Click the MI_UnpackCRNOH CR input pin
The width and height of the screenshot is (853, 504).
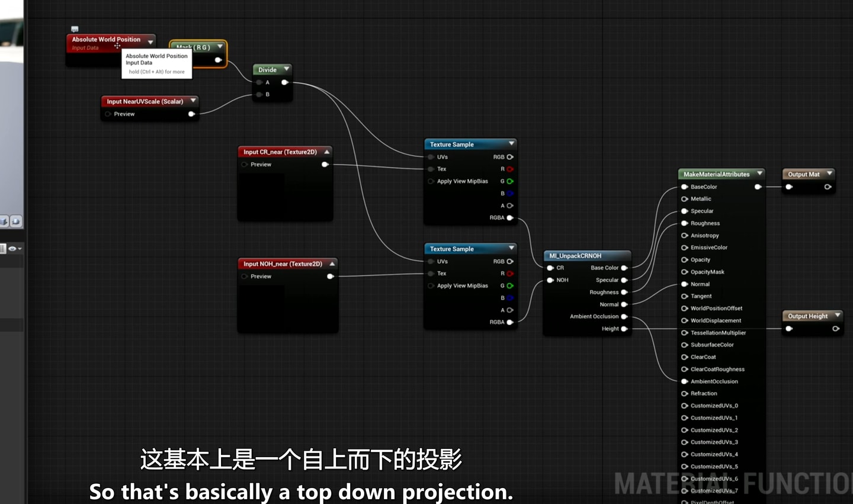click(x=550, y=268)
